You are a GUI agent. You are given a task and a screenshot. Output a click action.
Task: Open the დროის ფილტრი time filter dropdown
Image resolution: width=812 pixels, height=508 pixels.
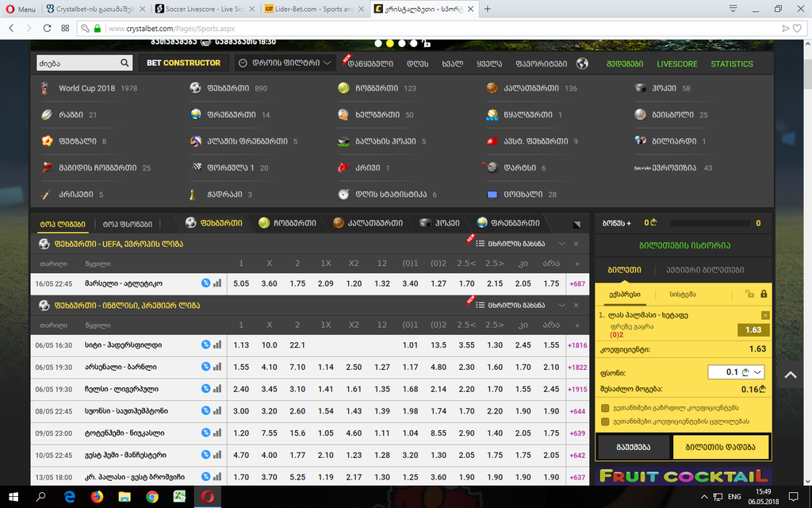point(285,63)
